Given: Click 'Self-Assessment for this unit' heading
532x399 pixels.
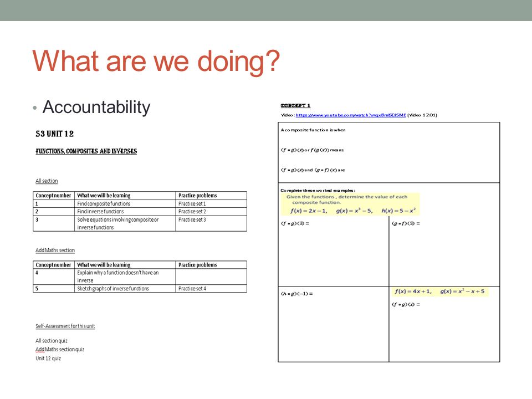Looking at the screenshot, I should [x=65, y=326].
